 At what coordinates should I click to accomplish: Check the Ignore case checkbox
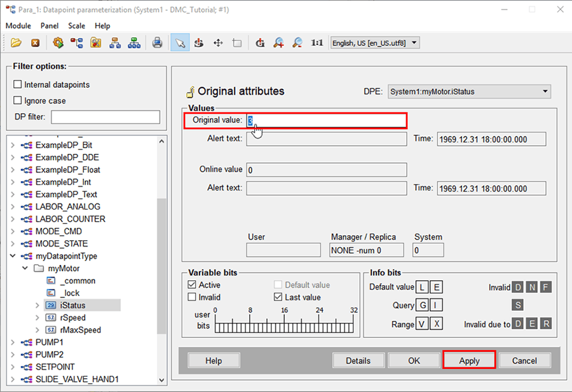click(x=18, y=100)
